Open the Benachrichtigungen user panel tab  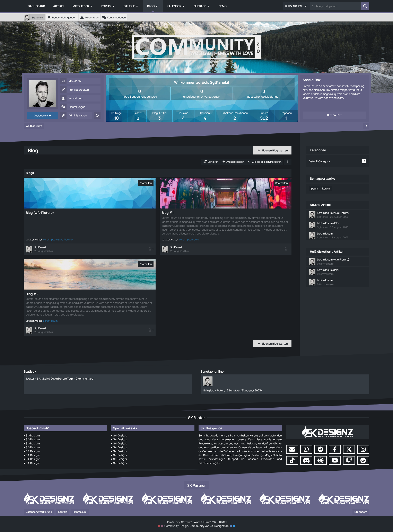[x=62, y=18]
